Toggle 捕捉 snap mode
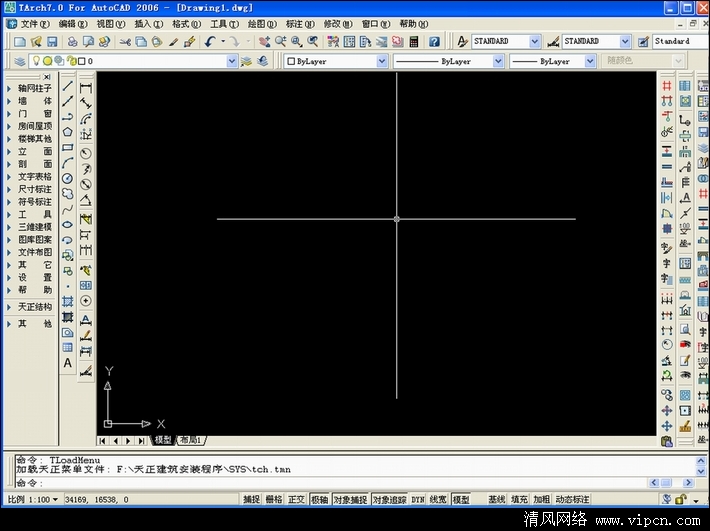The height and width of the screenshot is (531, 710). 251,499
